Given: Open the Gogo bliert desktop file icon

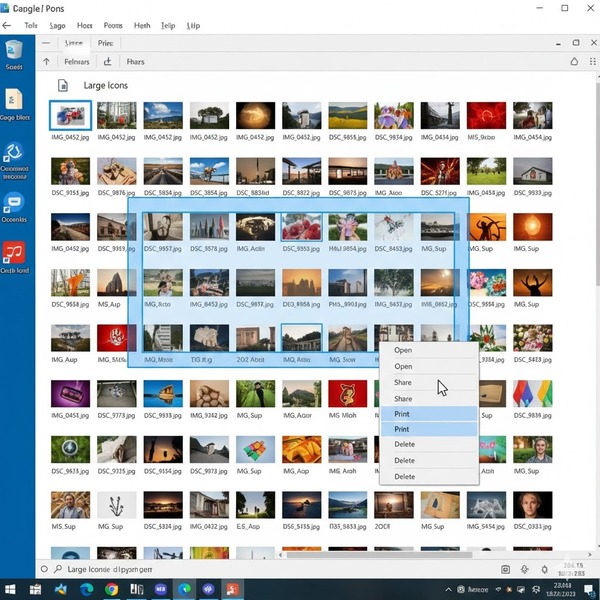Looking at the screenshot, I should (x=14, y=104).
